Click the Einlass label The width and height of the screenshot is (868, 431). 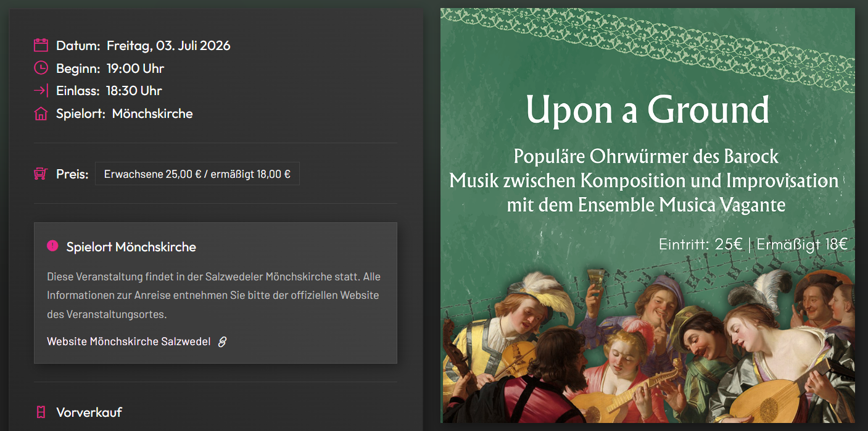[78, 91]
